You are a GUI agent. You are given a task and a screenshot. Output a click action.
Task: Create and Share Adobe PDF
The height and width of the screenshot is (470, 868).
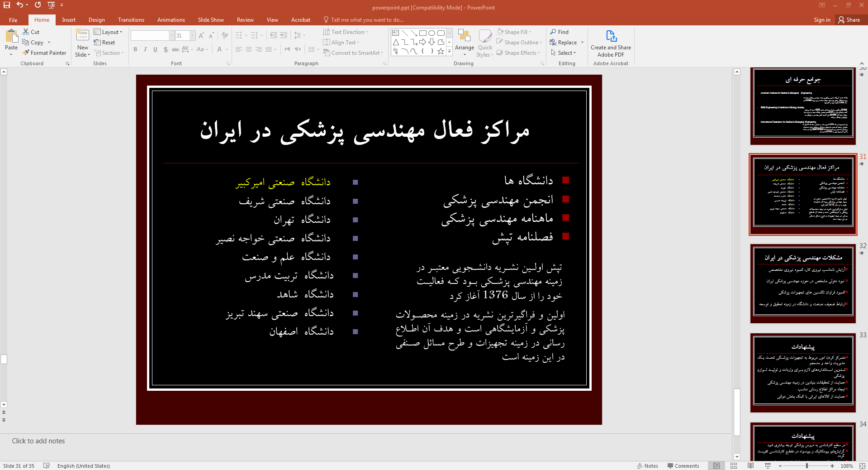(611, 43)
